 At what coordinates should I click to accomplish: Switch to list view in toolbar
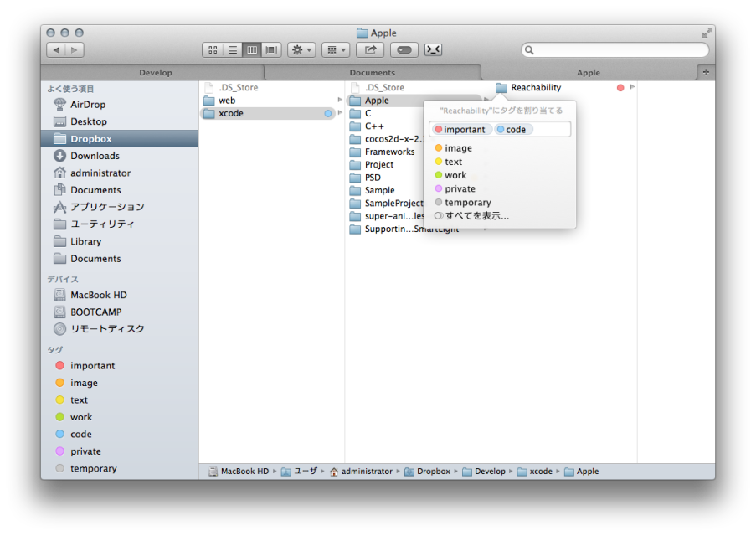pyautogui.click(x=232, y=50)
